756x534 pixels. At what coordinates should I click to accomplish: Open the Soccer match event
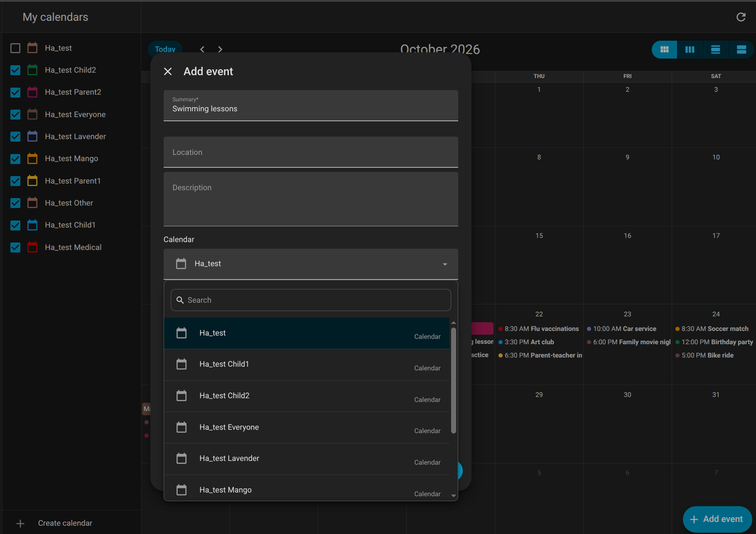point(712,329)
